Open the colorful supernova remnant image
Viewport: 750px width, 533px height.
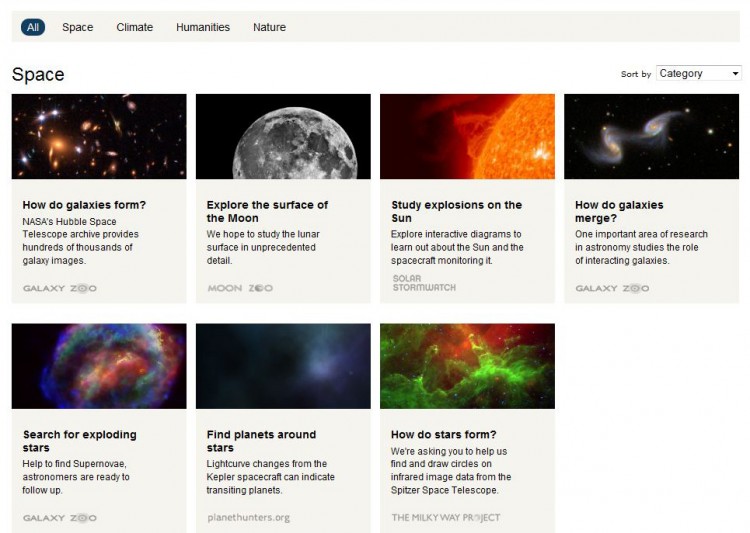pyautogui.click(x=99, y=366)
